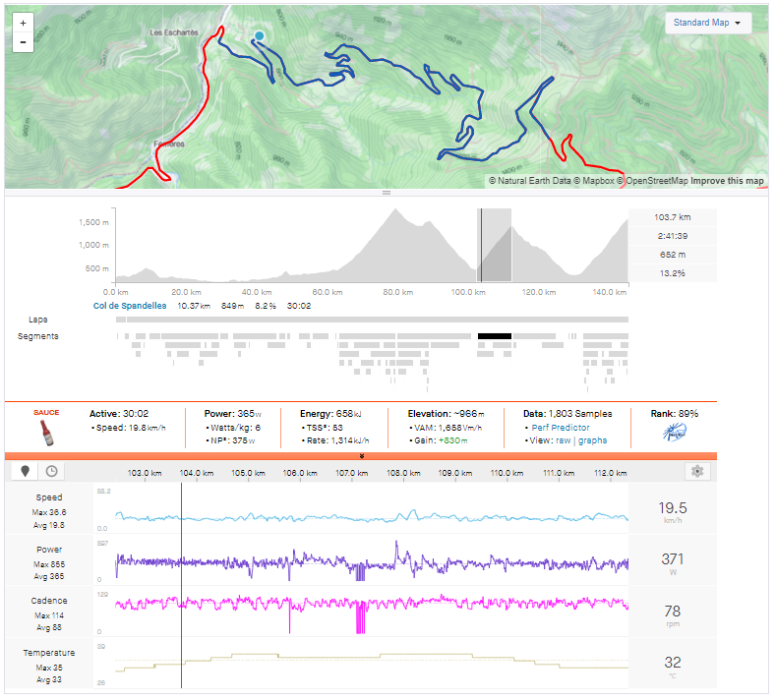Click the Improve this map link

coord(727,181)
